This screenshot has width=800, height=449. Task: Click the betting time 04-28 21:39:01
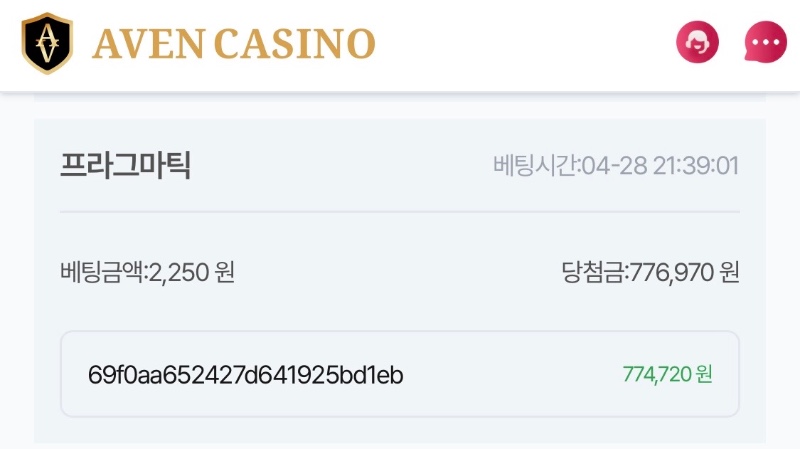tap(661, 165)
